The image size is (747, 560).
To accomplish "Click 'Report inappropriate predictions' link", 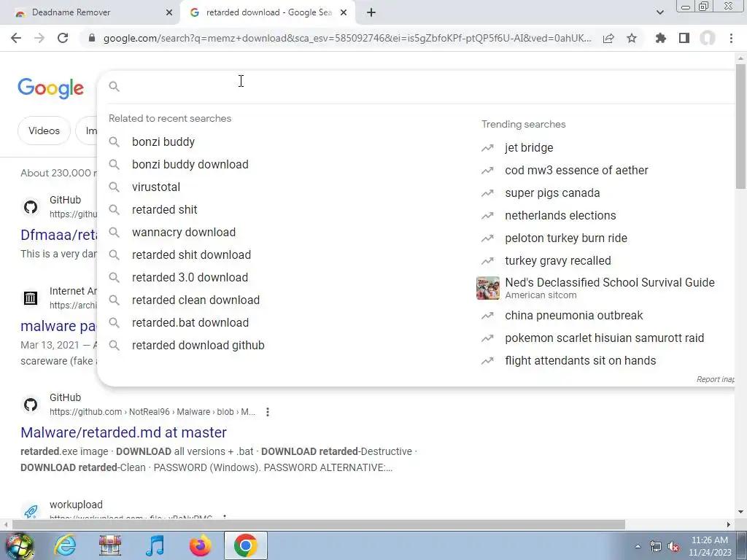I will (715, 379).
